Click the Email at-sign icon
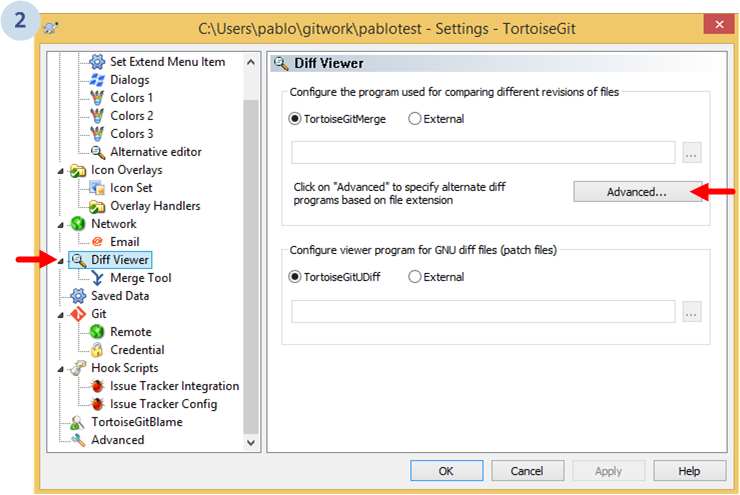The height and width of the screenshot is (495, 740). 97,242
